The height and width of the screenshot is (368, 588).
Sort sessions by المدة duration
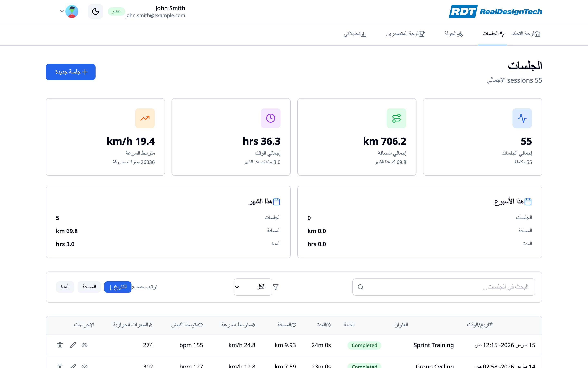65,287
